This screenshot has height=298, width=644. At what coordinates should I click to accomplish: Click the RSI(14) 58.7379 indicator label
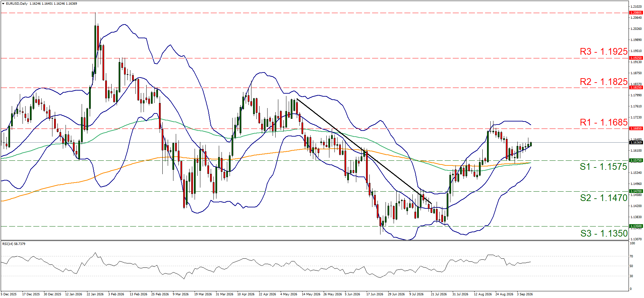click(14, 244)
